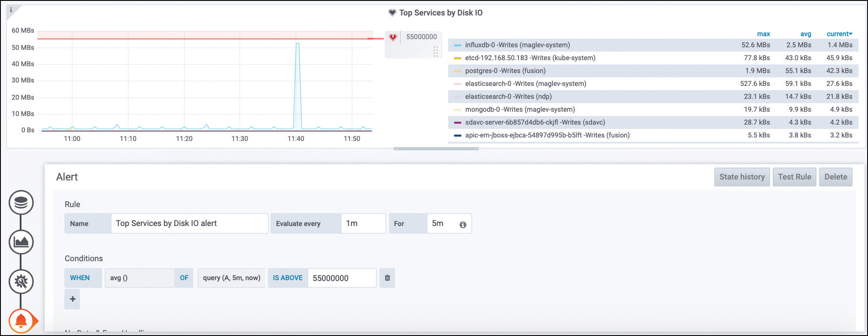This screenshot has width=868, height=336.
Task: Toggle etcd-192.168.50.183 Writes series visibility
Action: click(x=530, y=58)
